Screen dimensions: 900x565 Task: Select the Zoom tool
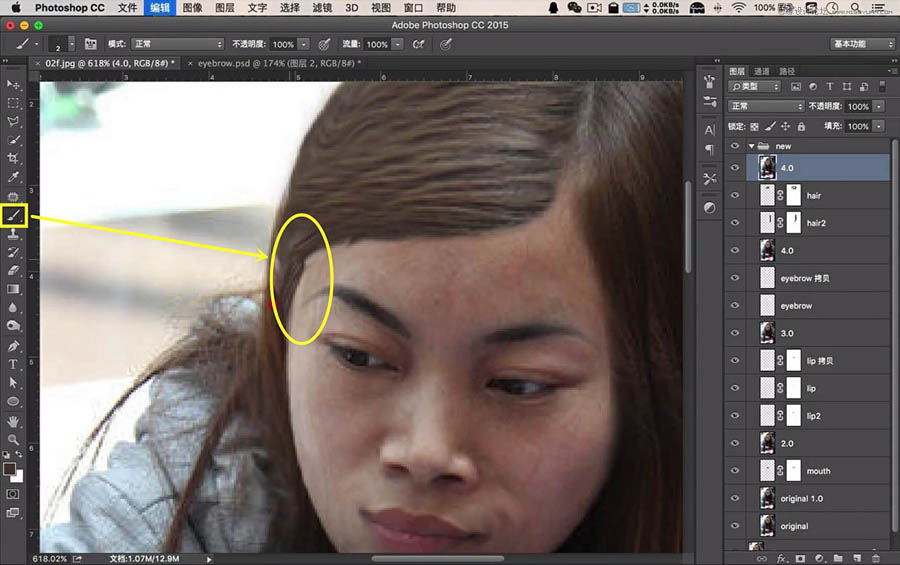tap(13, 440)
